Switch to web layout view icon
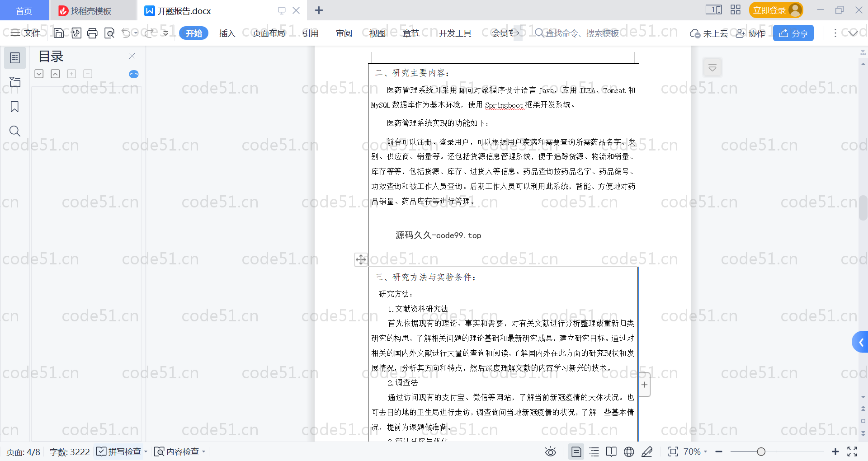Image resolution: width=868 pixels, height=461 pixels. point(629,452)
